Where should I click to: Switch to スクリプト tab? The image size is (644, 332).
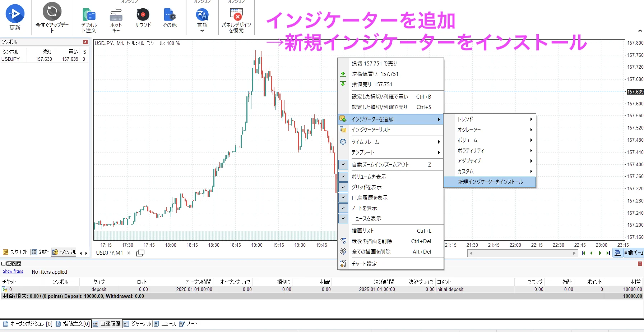15,252
